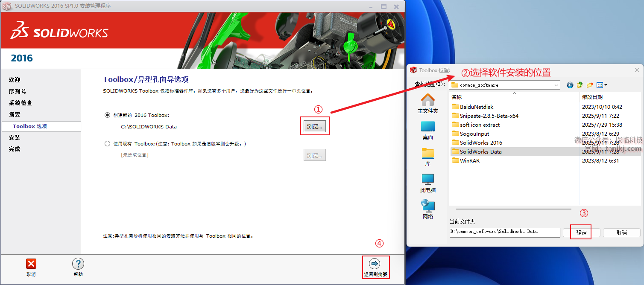The image size is (644, 285).
Task: Select Toolbox Options step in sidebar
Action: click(30, 126)
